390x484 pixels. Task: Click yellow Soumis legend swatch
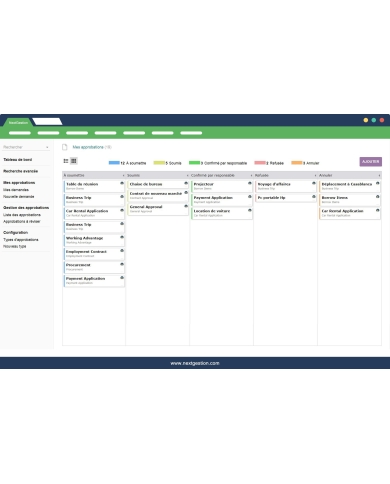[x=159, y=163]
